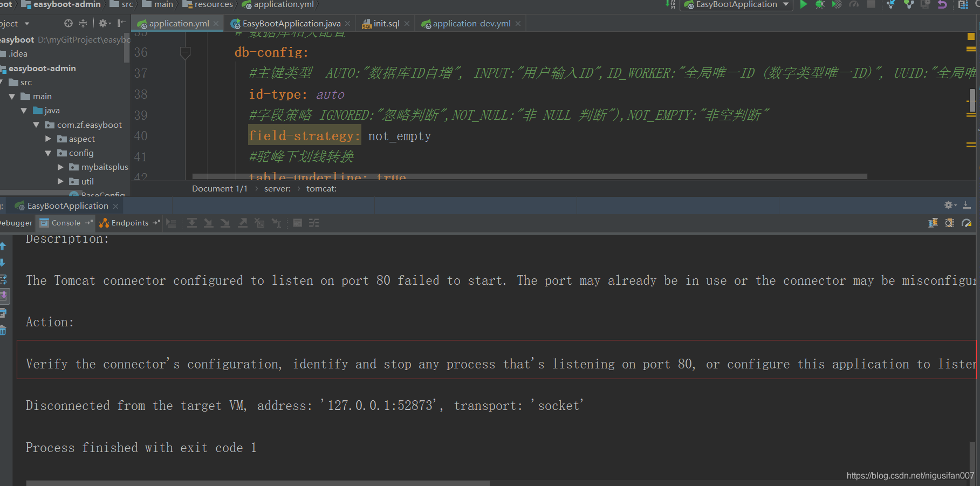Run EasyBootApplication with the green play button

point(803,5)
